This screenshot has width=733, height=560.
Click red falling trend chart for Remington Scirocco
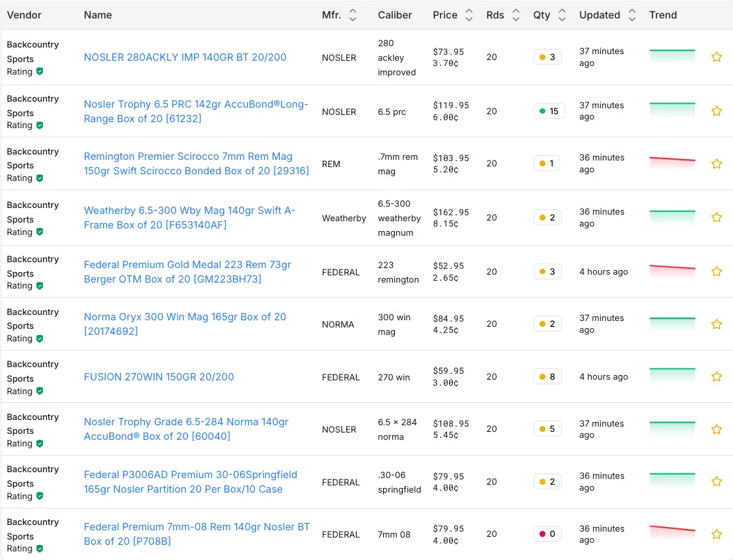coord(672,164)
